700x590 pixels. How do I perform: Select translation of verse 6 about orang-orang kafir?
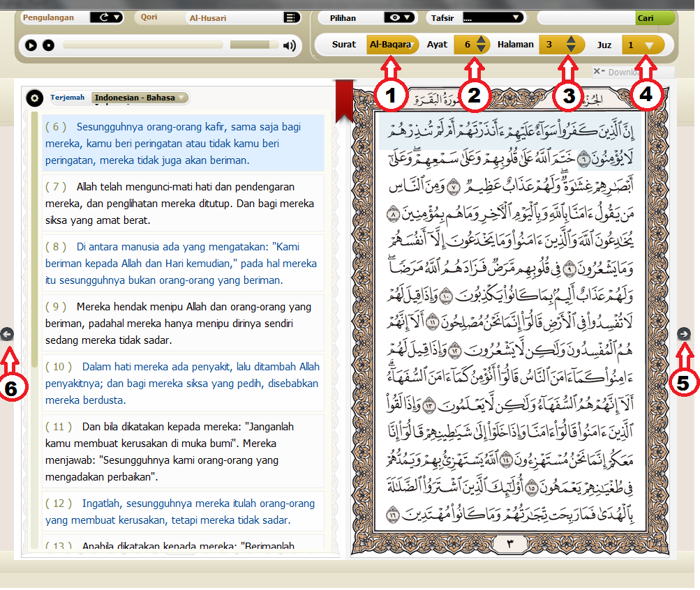tap(183, 143)
